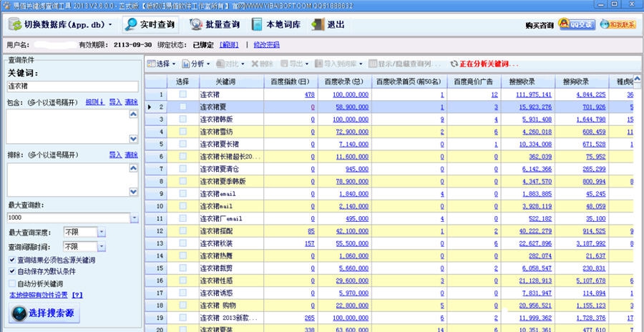Click inside the 排除 text area
This screenshot has width=644, height=332.
tap(67, 180)
